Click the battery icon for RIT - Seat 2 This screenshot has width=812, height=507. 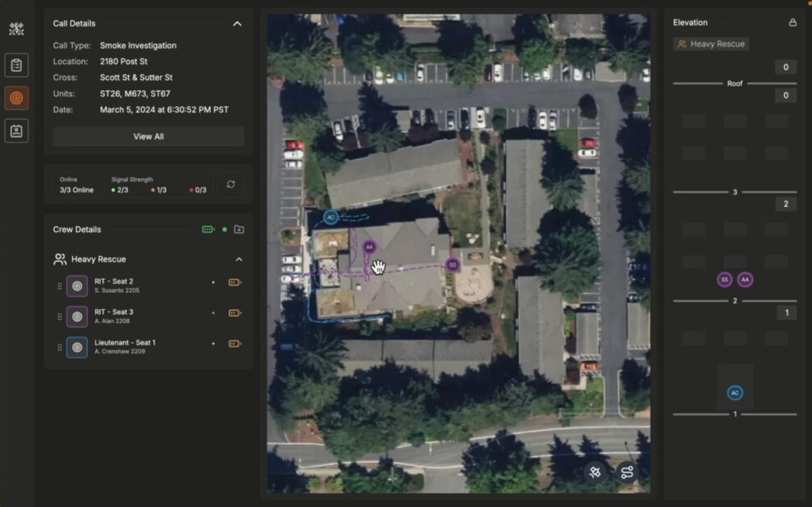point(235,282)
